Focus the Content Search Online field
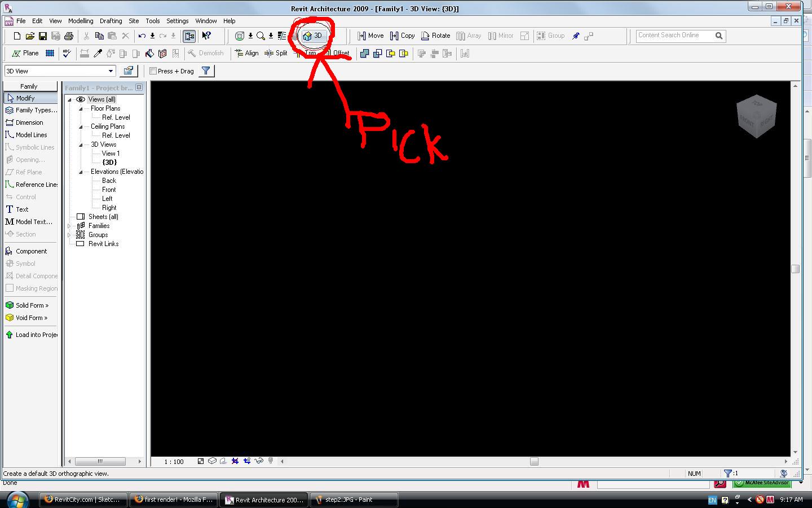 point(675,36)
